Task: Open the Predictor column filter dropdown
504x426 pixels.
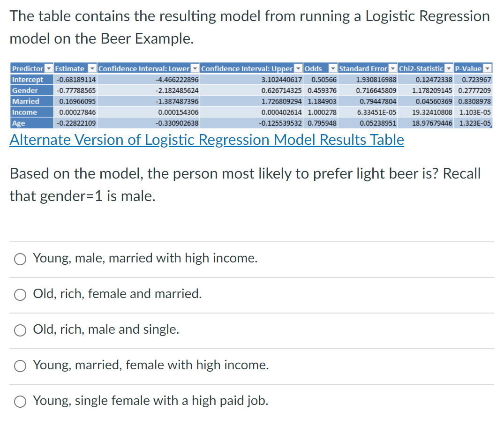Action: click(49, 68)
